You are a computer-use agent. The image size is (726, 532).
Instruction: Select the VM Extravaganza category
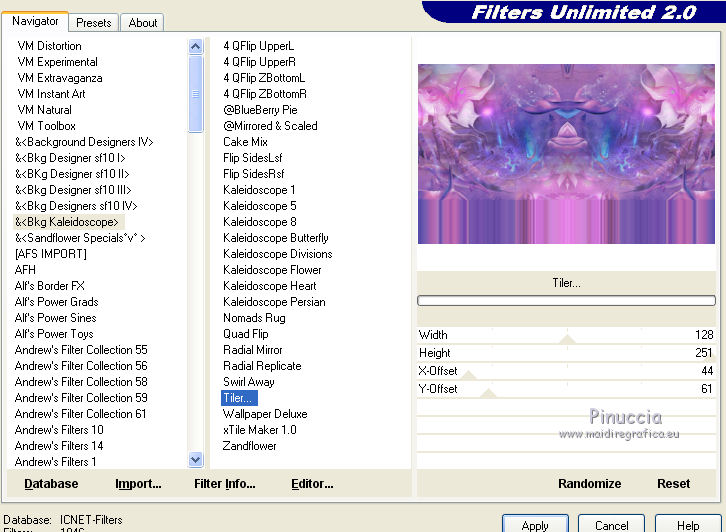point(60,78)
